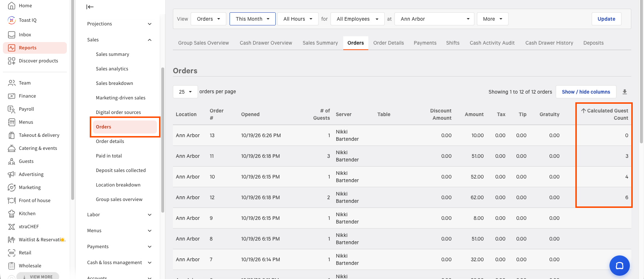Switch to the Cash Drawer Overview tab
Screen dimensions: 644x279
266,43
